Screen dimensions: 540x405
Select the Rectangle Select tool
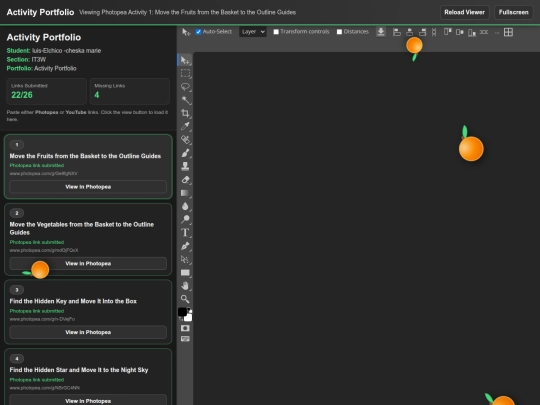[x=185, y=73]
